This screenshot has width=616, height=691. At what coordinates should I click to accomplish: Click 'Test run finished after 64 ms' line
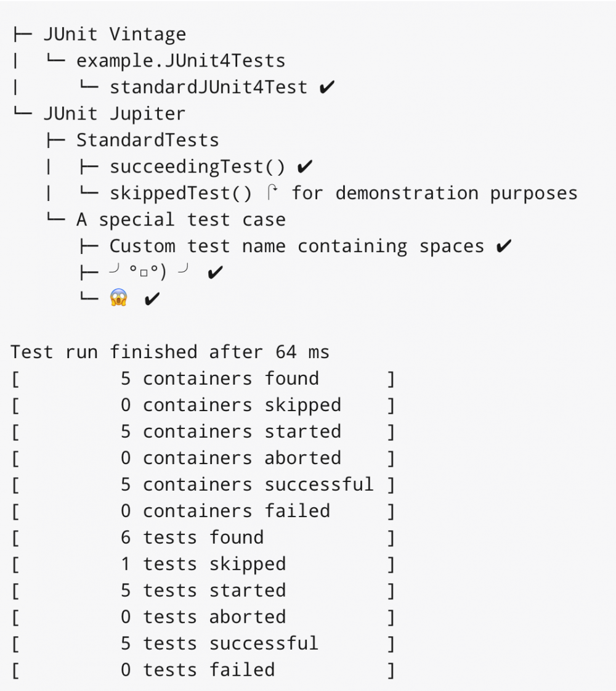tap(170, 352)
